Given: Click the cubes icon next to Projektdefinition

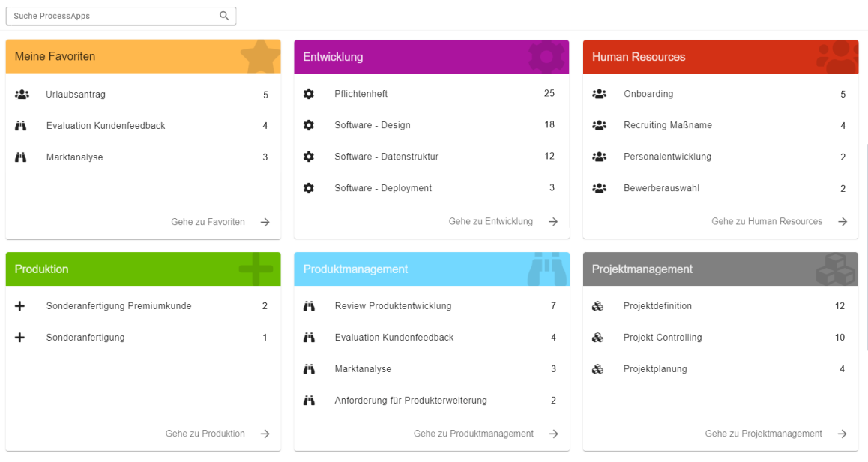Looking at the screenshot, I should click(598, 306).
